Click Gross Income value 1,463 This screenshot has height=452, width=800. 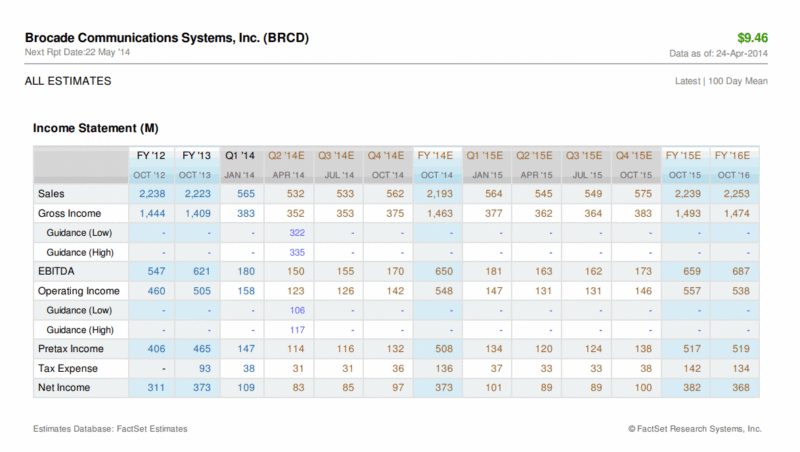pyautogui.click(x=440, y=213)
